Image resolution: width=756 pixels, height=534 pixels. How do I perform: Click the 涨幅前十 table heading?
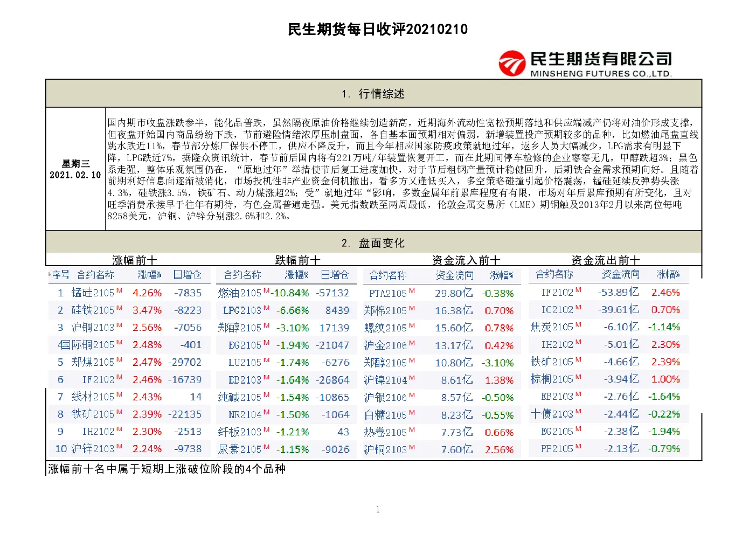(x=135, y=260)
